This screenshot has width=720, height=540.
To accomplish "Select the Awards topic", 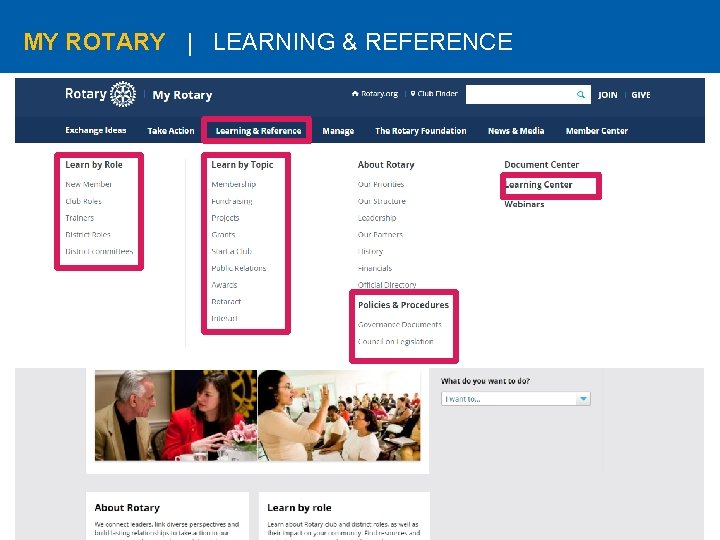I will click(x=224, y=285).
